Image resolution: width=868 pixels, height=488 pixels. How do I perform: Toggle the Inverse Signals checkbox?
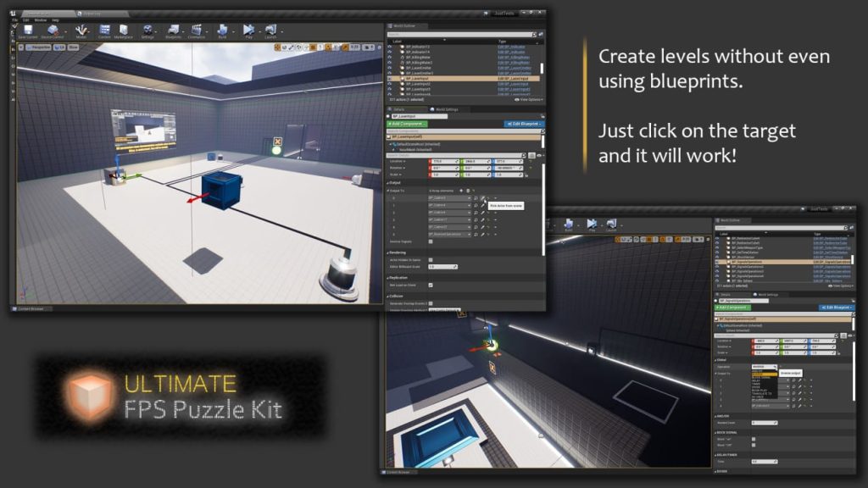point(431,241)
